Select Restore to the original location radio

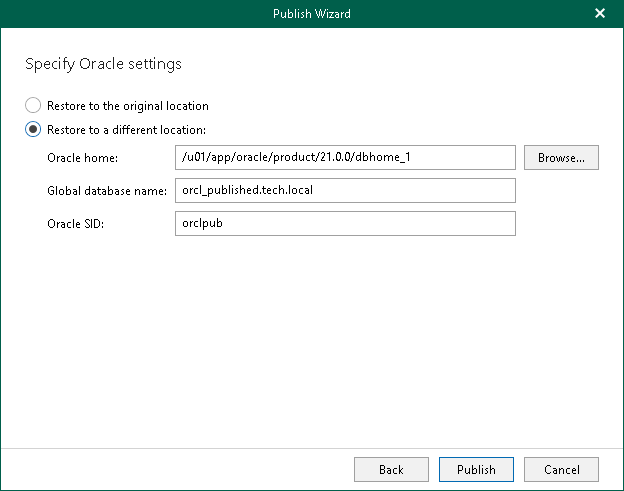point(33,105)
